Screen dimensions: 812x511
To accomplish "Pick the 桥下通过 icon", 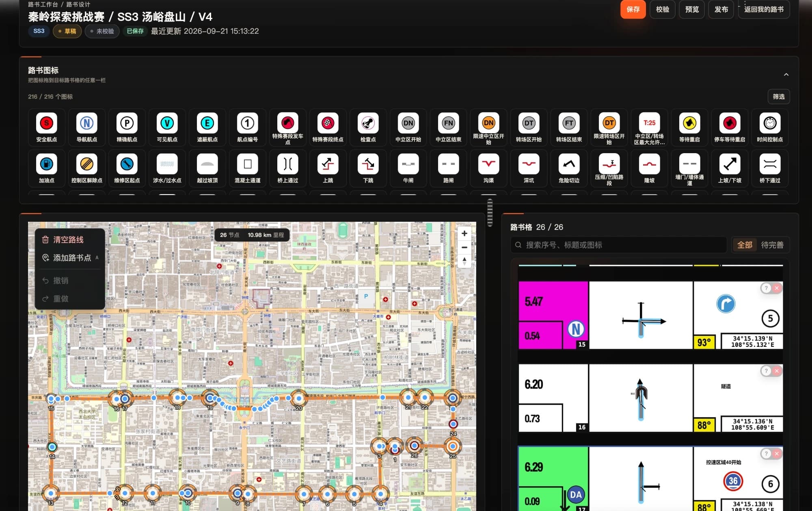I will [x=770, y=168].
